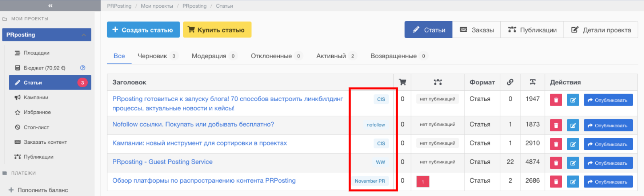644x196 pixels.
Task: Open the Заказы top navigation tab
Action: point(477,30)
